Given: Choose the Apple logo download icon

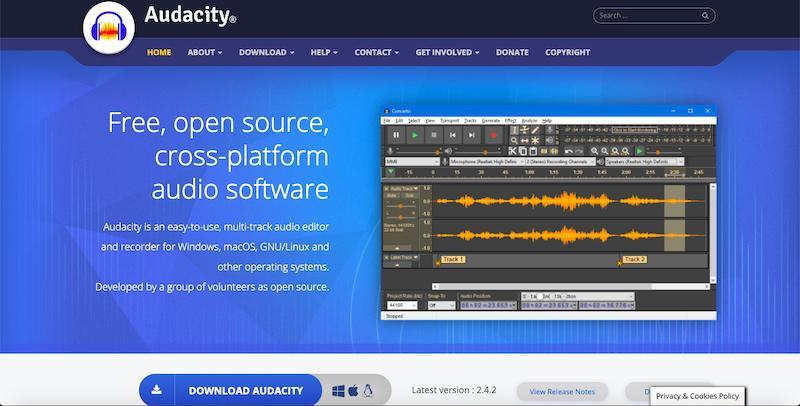Looking at the screenshot, I should coord(353,391).
